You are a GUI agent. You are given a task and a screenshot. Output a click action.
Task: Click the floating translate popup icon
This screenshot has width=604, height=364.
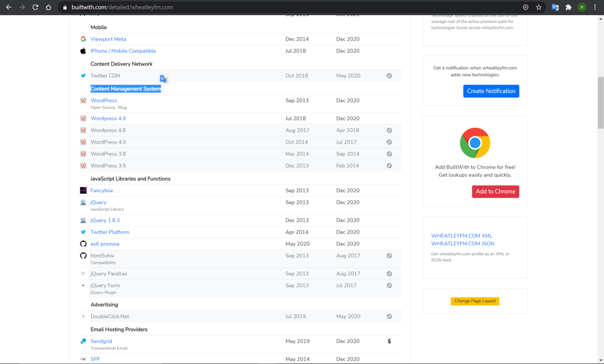coord(164,79)
